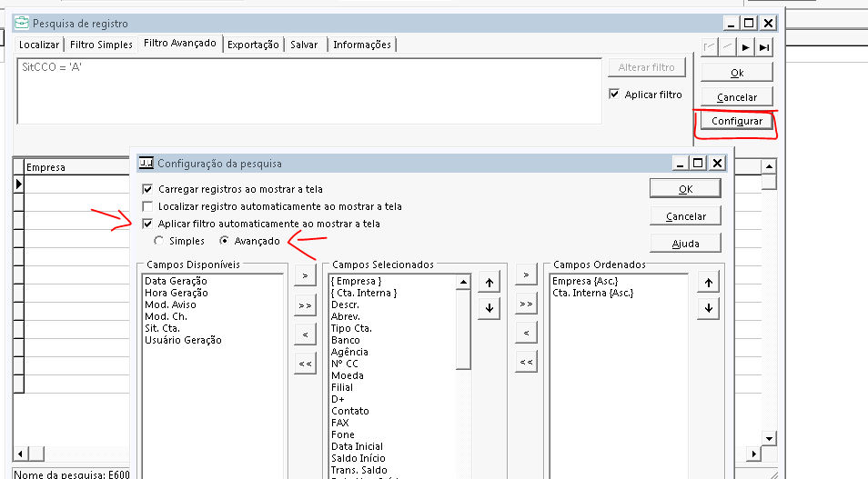
Task: Remove all fields from ordered list (<<)
Action: 526,362
